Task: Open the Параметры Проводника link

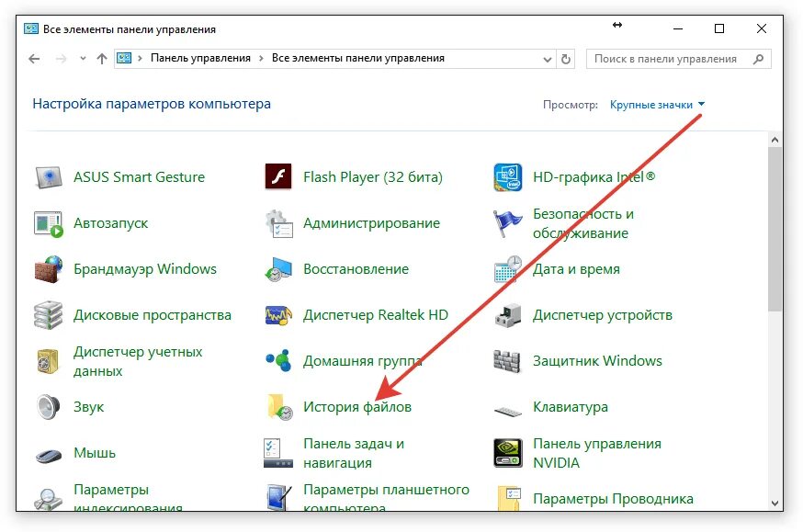Action: click(613, 499)
